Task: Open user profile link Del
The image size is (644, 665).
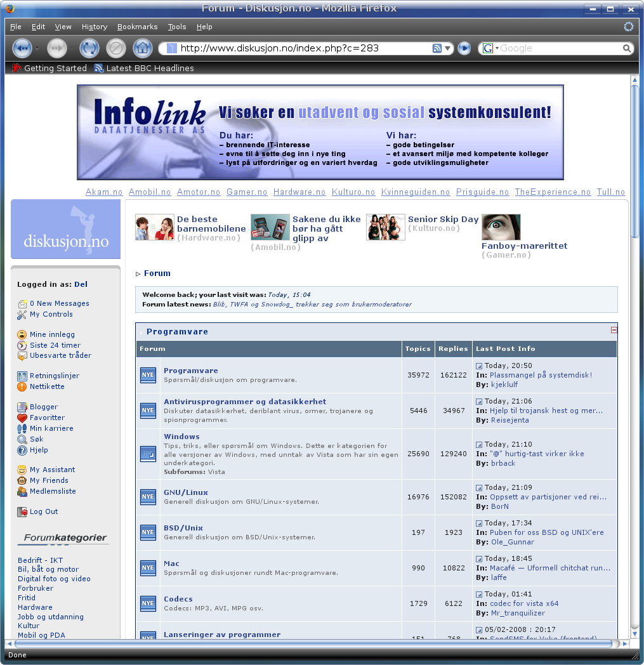Action: pyautogui.click(x=81, y=284)
